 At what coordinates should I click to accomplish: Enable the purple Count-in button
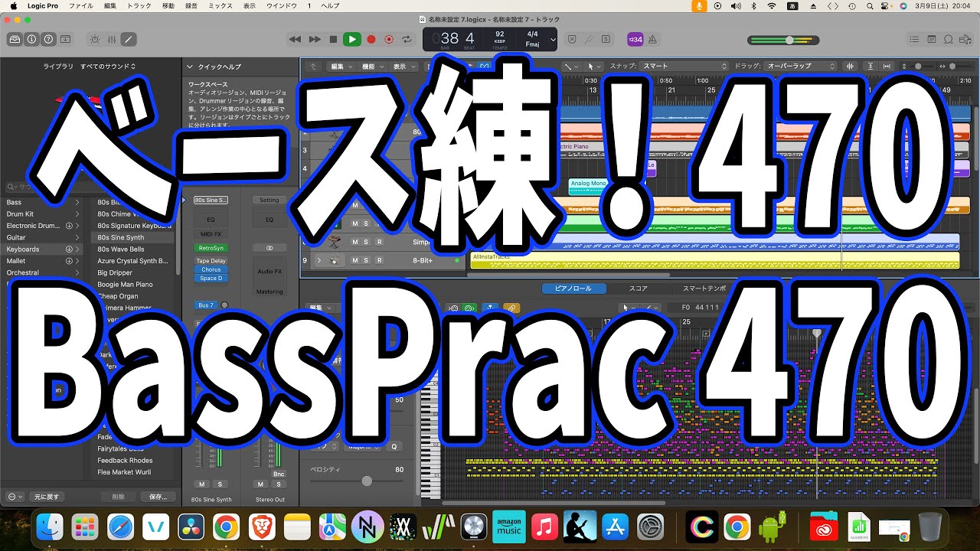coord(635,39)
